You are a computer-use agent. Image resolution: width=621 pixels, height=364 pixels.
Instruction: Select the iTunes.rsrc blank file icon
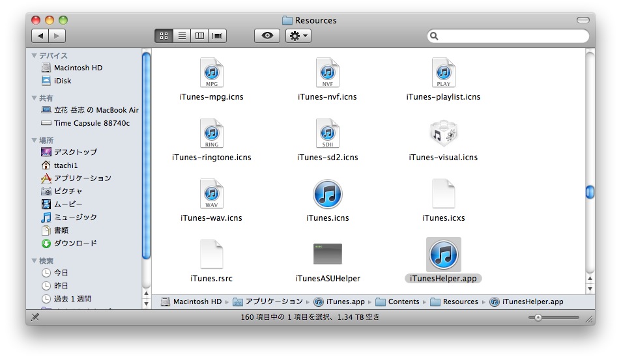211,254
